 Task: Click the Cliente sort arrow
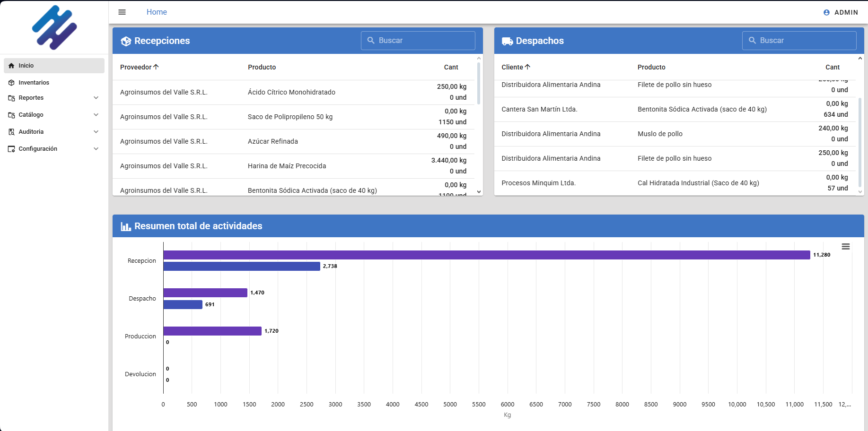point(528,67)
